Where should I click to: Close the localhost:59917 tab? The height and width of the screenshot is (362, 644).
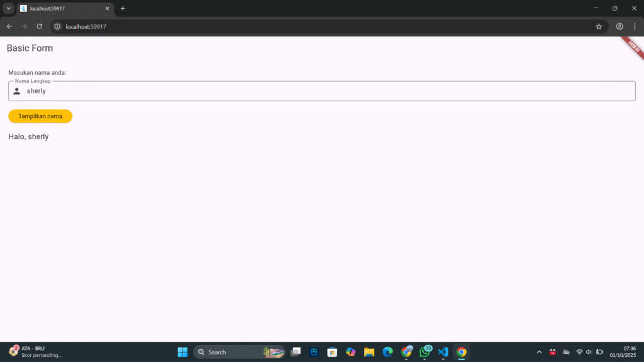(108, 8)
